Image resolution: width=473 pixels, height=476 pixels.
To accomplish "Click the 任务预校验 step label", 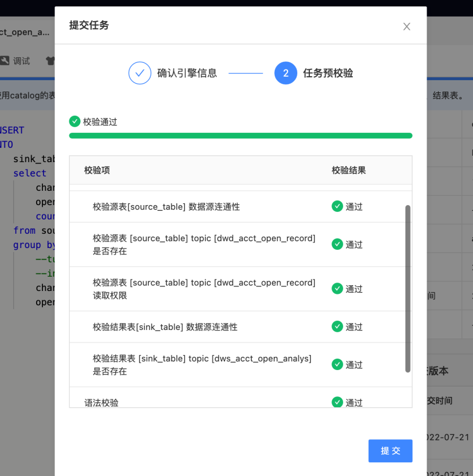I will [x=328, y=73].
